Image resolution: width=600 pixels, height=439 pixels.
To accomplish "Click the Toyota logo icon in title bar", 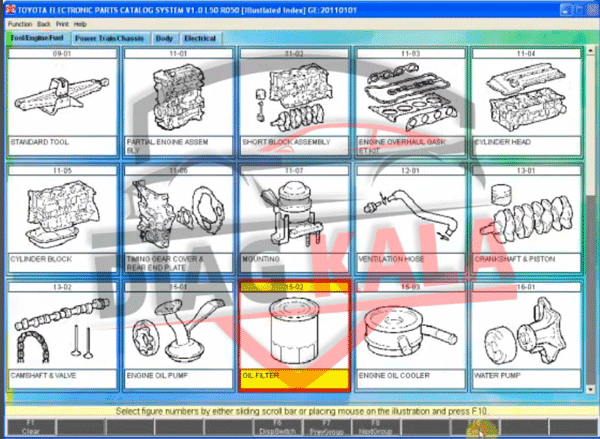I will pyautogui.click(x=11, y=9).
